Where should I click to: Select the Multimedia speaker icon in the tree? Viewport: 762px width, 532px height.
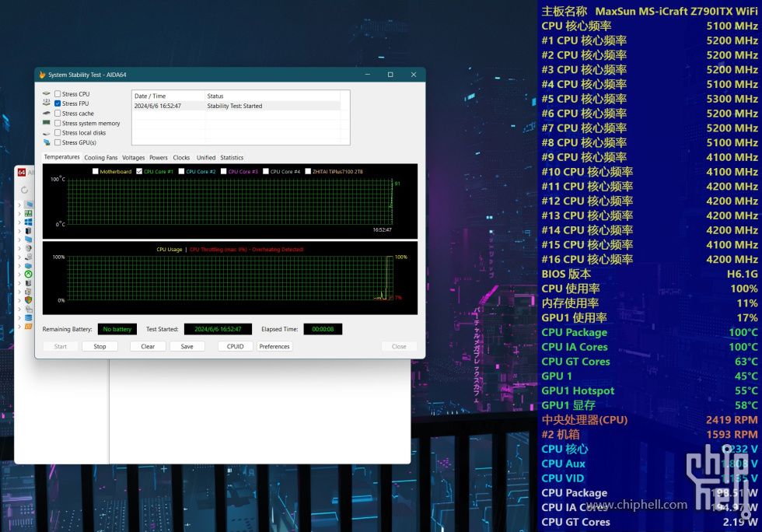pyautogui.click(x=29, y=248)
